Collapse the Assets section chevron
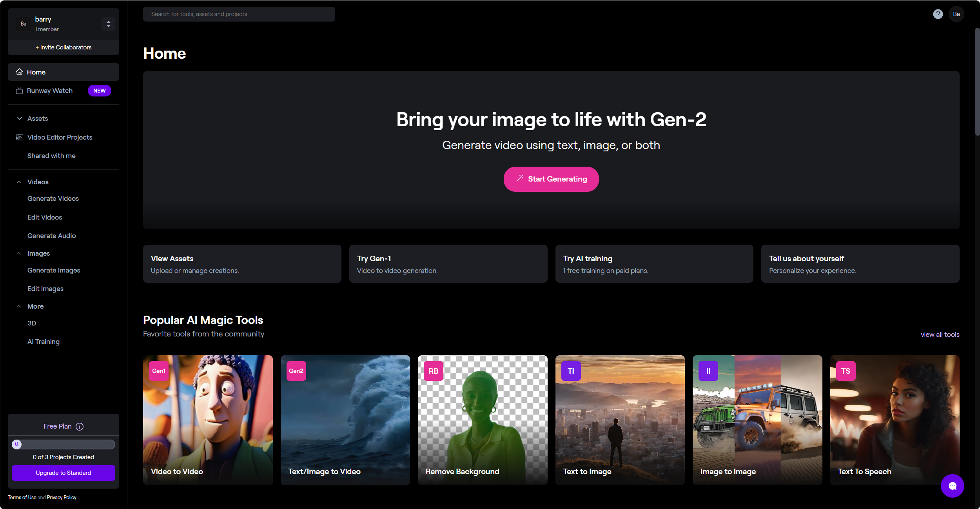The width and height of the screenshot is (980, 509). pos(19,118)
